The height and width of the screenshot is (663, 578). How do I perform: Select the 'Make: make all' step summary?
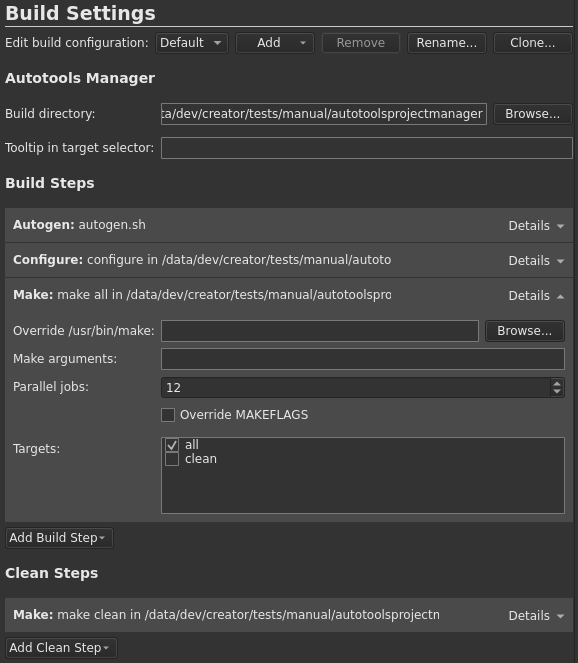click(x=202, y=295)
